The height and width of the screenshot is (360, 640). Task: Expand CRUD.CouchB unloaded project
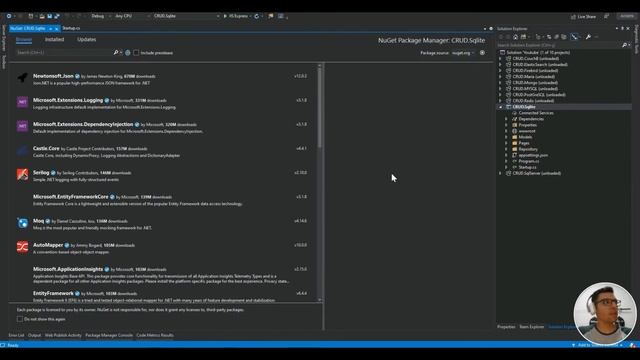pos(500,59)
